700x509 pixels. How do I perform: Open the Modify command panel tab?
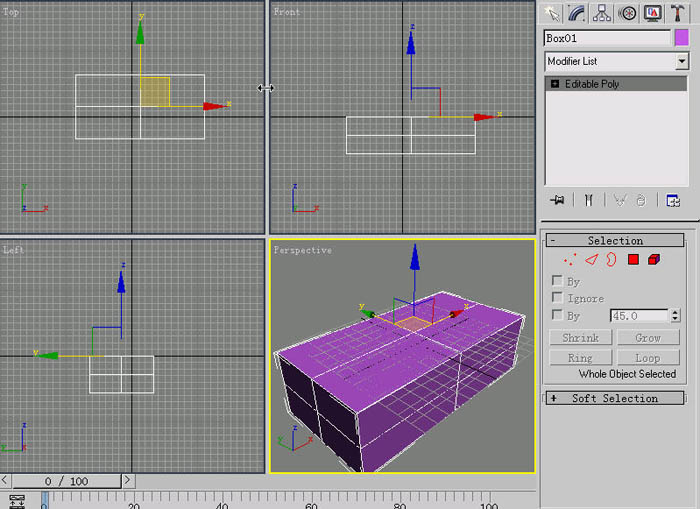point(577,13)
